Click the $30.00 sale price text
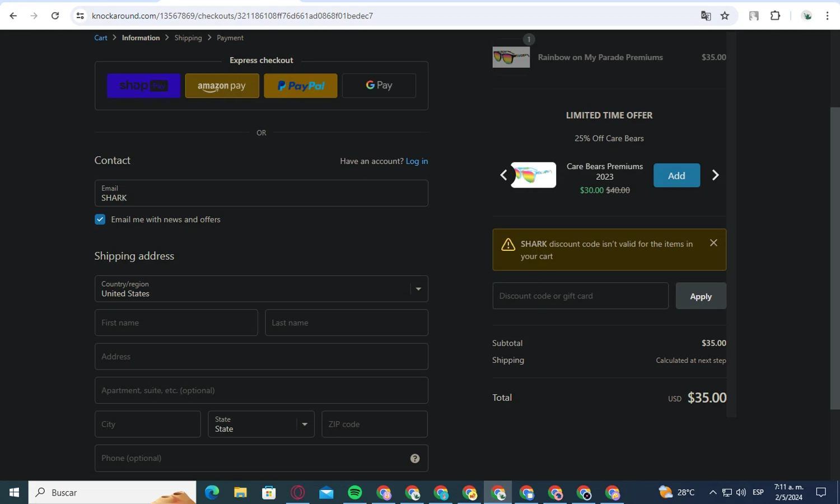The height and width of the screenshot is (504, 840). [591, 190]
